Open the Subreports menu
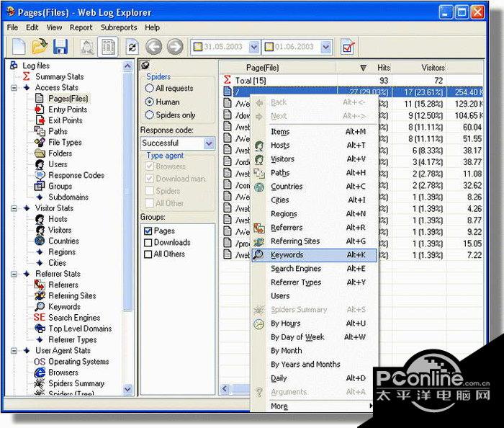 point(119,27)
